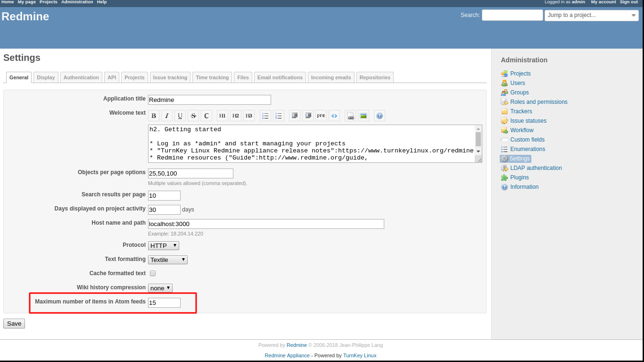Apply italic formatting in the editor toolbar
Viewport: 644px width, 362px height.
[166, 115]
